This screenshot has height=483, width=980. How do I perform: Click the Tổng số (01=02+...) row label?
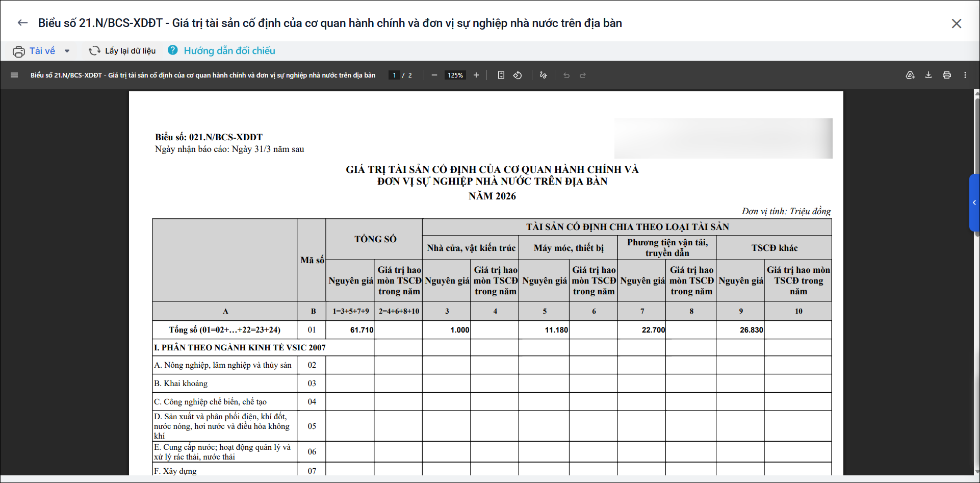pyautogui.click(x=225, y=330)
